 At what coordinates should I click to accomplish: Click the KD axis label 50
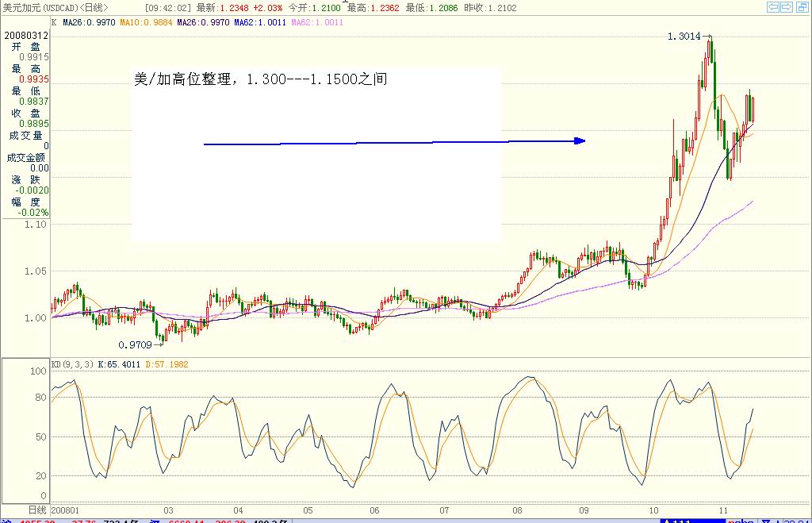pyautogui.click(x=41, y=437)
